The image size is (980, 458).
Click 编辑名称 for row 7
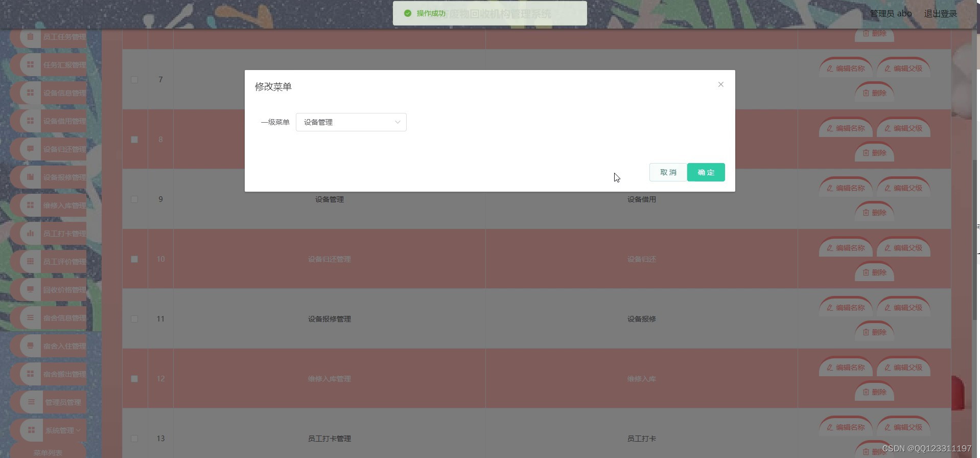coord(846,68)
